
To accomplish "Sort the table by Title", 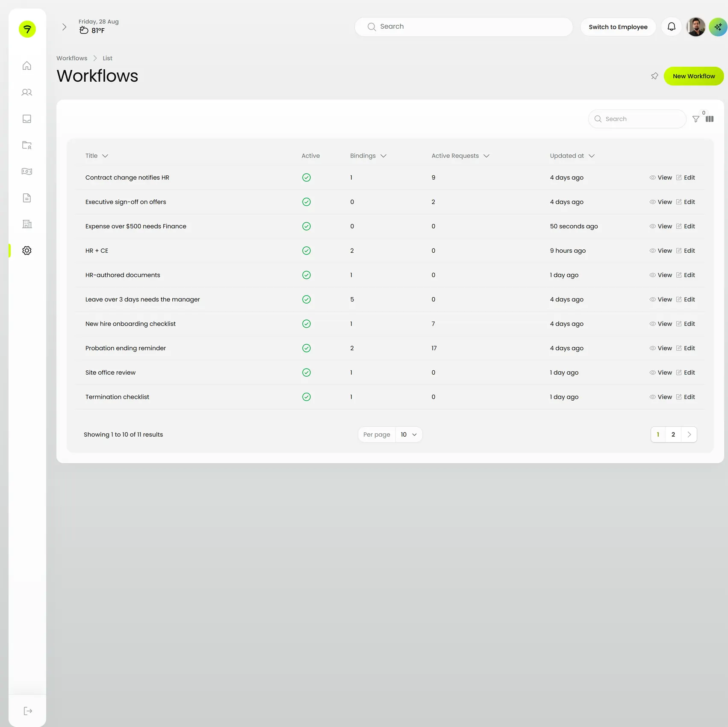I will pos(97,156).
